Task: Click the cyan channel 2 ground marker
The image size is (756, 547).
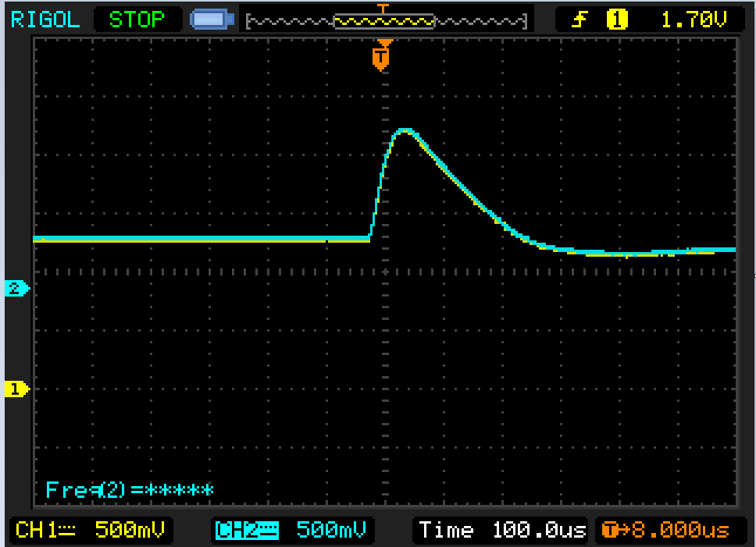Action: [x=17, y=289]
